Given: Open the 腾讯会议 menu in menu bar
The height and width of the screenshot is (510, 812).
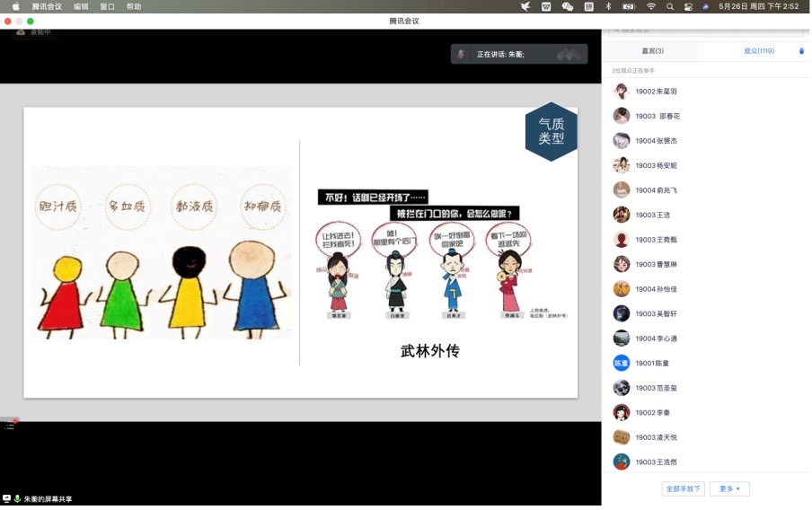Looking at the screenshot, I should coord(47,6).
